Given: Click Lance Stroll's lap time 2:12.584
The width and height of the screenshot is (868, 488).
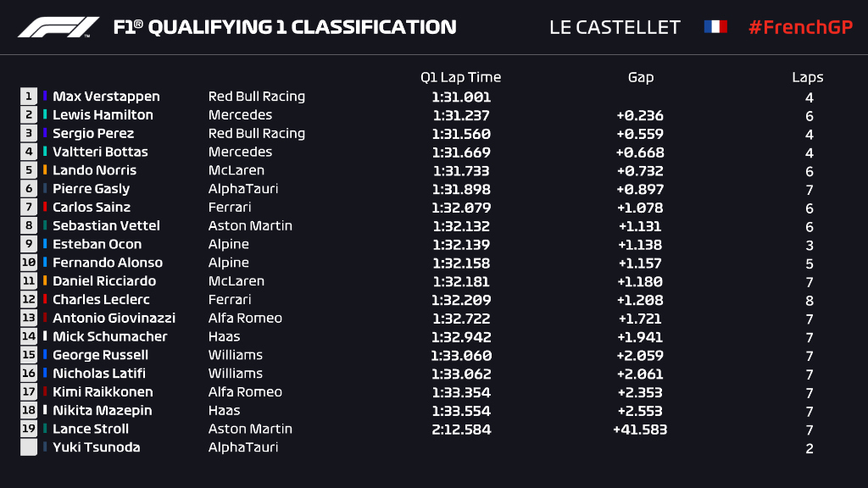Looking at the screenshot, I should tap(460, 429).
